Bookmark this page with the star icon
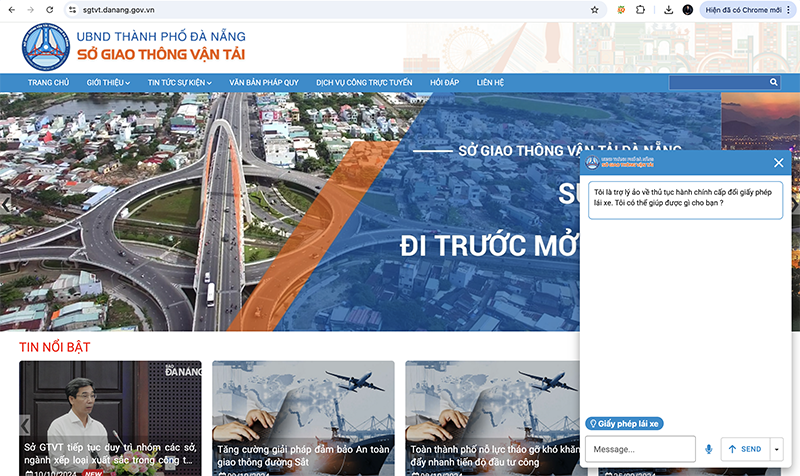The height and width of the screenshot is (476, 800). [x=594, y=9]
